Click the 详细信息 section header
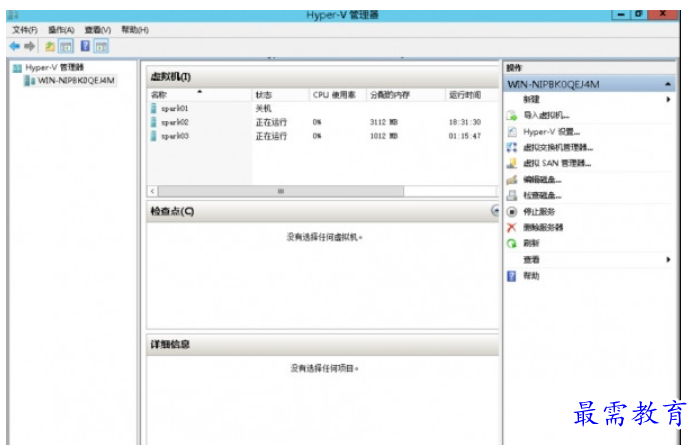Screen dimensions: 695x445 coord(322,344)
